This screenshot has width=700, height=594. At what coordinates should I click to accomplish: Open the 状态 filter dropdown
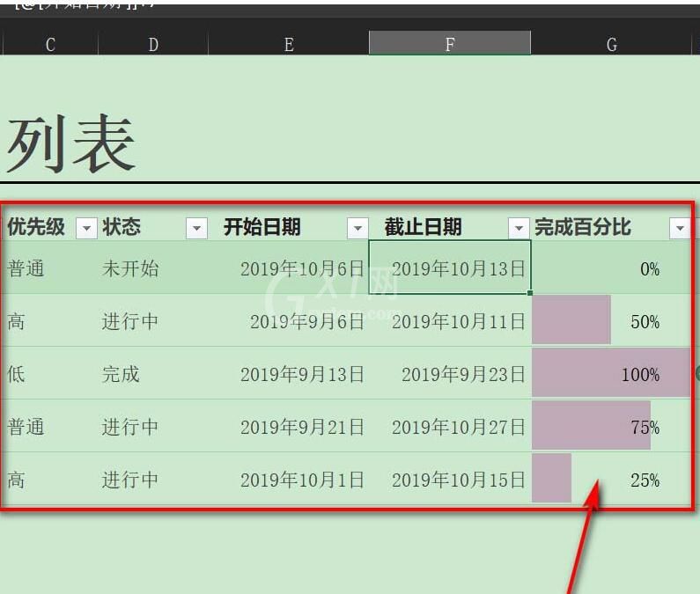tap(196, 228)
